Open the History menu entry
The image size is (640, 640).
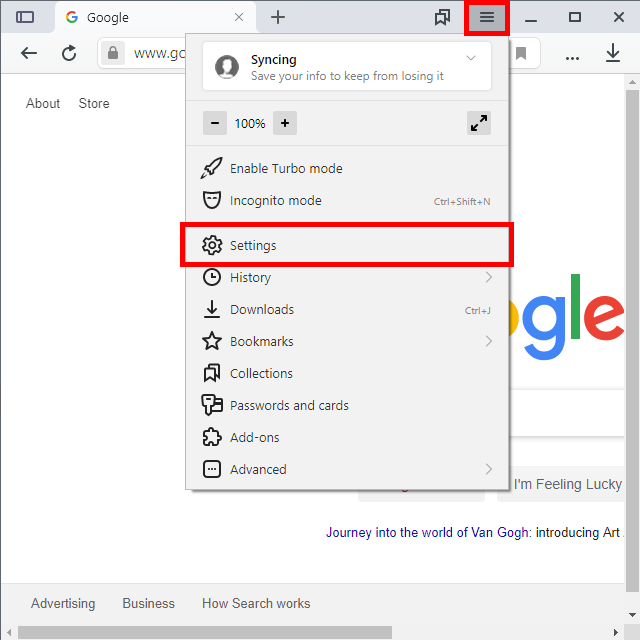pos(347,277)
